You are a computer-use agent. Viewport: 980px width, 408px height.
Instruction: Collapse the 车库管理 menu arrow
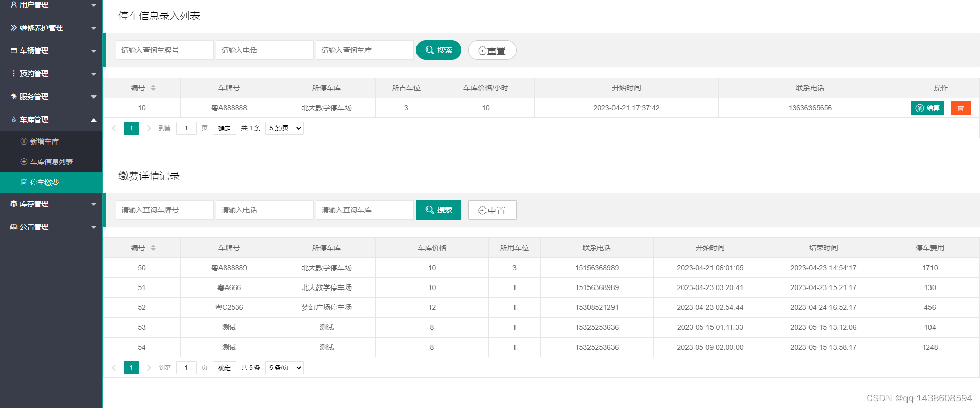coord(94,119)
